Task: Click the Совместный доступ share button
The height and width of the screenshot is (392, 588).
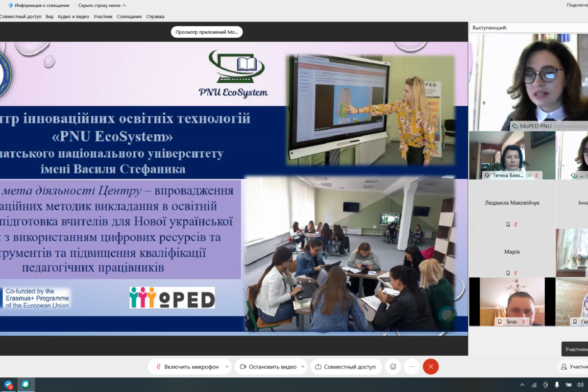Action: click(345, 367)
